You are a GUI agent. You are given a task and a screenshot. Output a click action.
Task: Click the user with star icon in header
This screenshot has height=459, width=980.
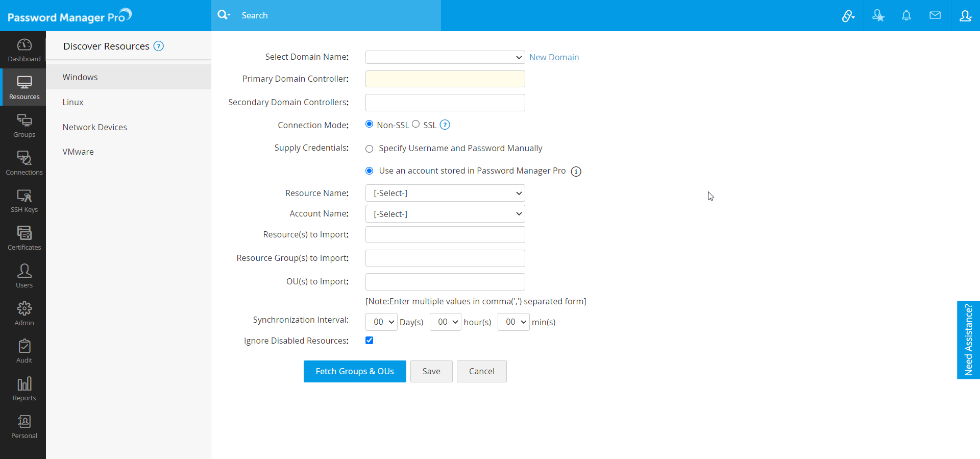878,16
